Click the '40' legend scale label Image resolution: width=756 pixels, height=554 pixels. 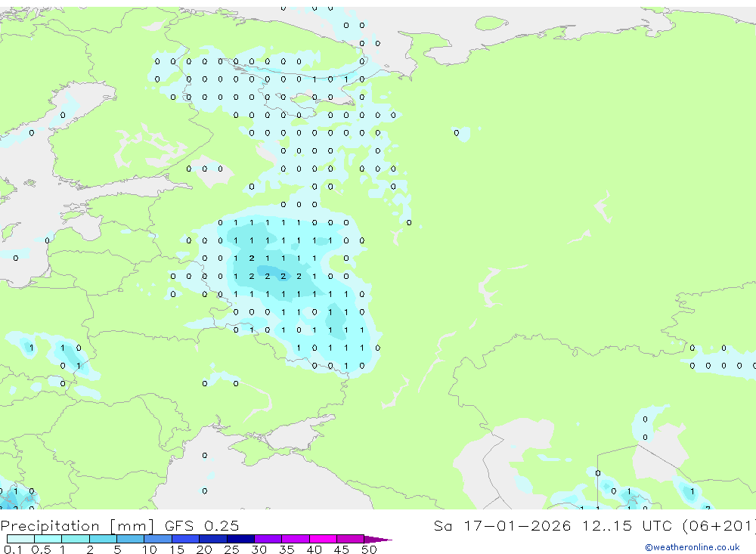tap(314, 549)
